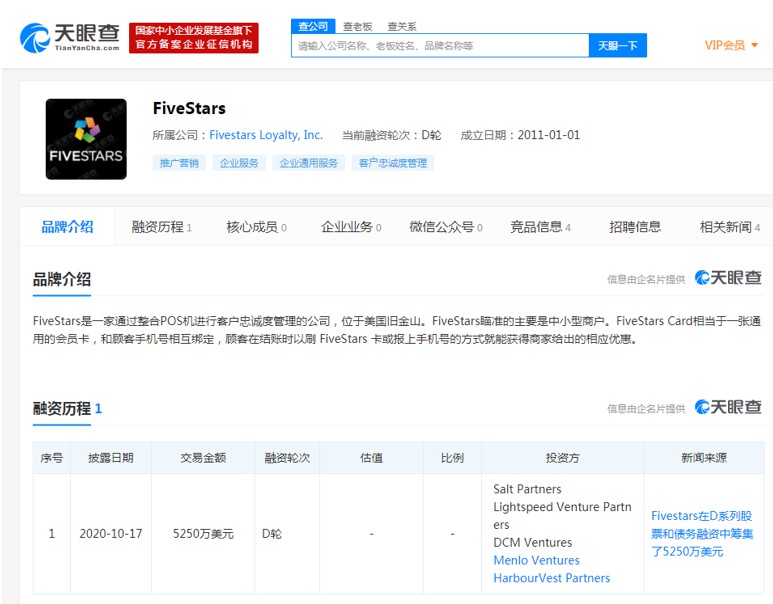Switch to the 相关新闻 tab
Image resolution: width=773 pixels, height=604 pixels.
click(x=730, y=227)
